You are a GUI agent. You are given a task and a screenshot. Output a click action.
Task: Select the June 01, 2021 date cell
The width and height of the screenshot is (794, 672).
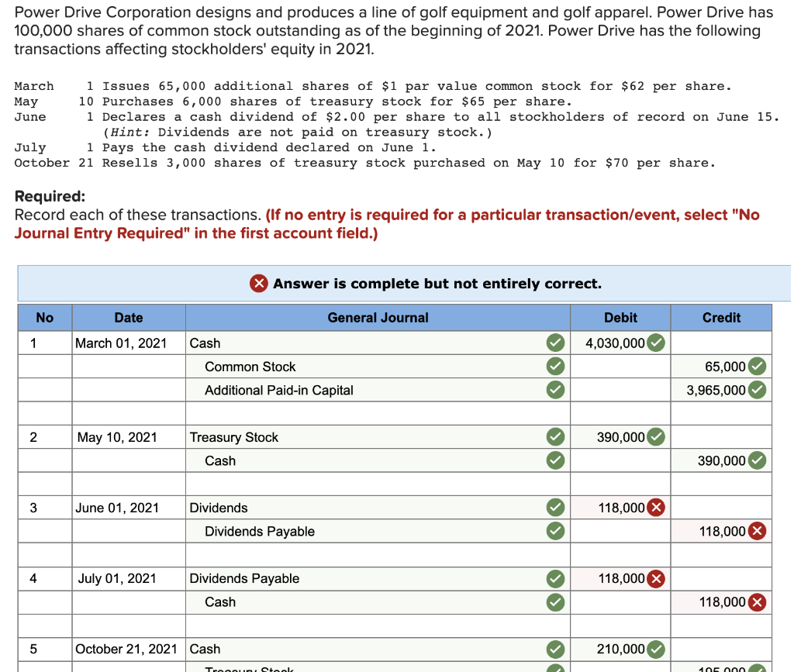pos(129,508)
